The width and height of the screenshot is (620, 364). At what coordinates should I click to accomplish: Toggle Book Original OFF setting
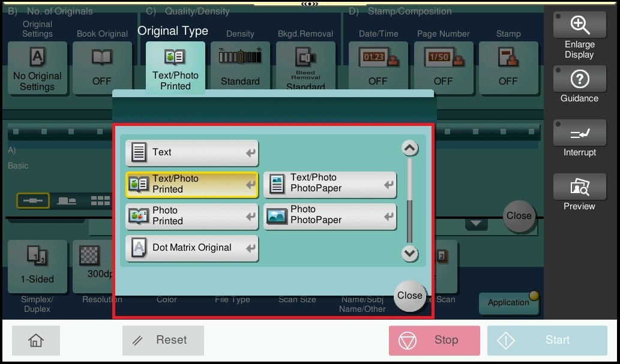(101, 68)
